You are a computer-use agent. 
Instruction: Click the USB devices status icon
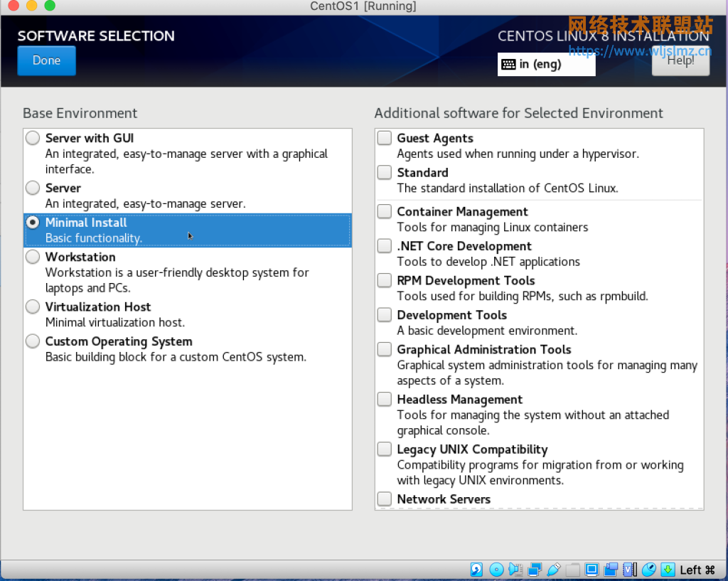pos(554,570)
